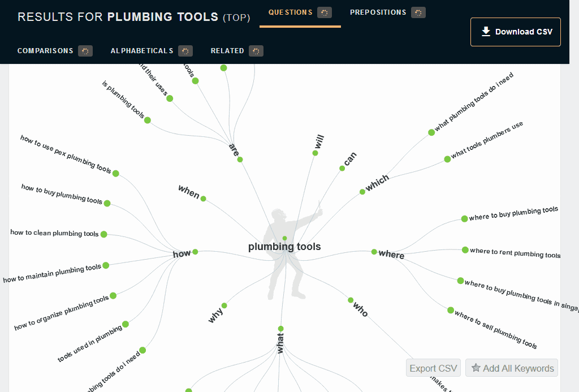Click 'what tools plumbers use' keyword
Viewport: 579px width, 392px height.
487,140
